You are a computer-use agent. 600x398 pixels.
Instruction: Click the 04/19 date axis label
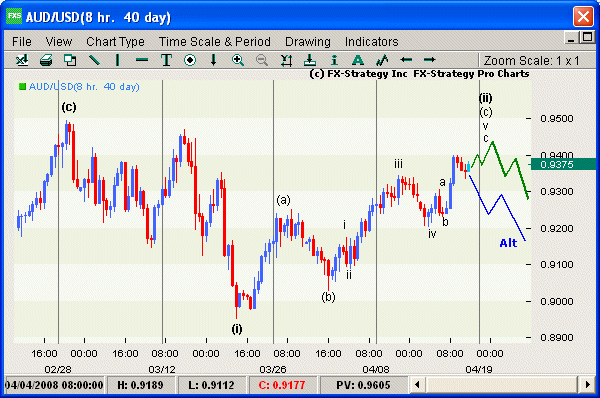pyautogui.click(x=479, y=369)
